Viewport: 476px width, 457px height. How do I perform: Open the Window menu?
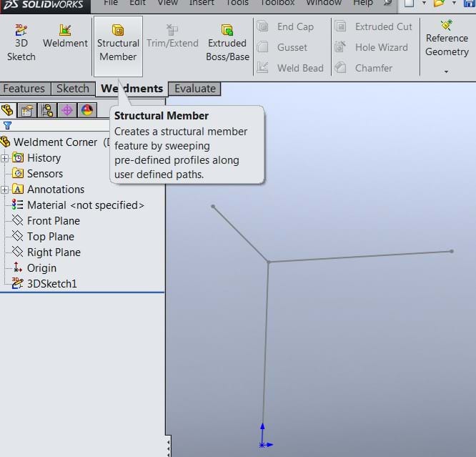click(323, 3)
